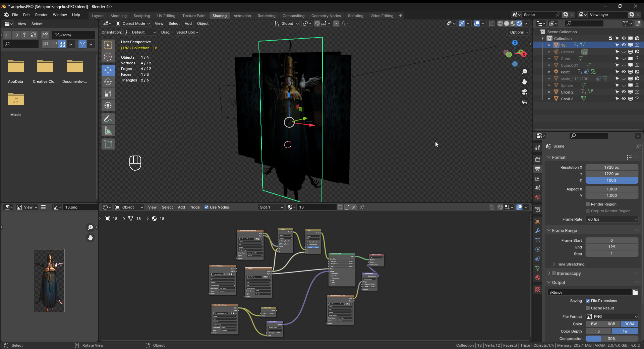Click the 18.png image thumbnail preview
Viewport: 644px width, 349px height.
[49, 281]
